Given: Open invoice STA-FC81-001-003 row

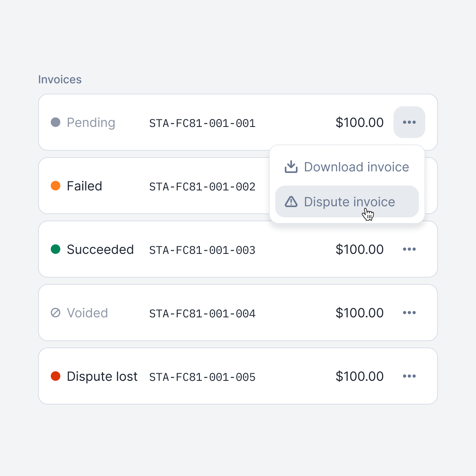Looking at the screenshot, I should [x=238, y=249].
